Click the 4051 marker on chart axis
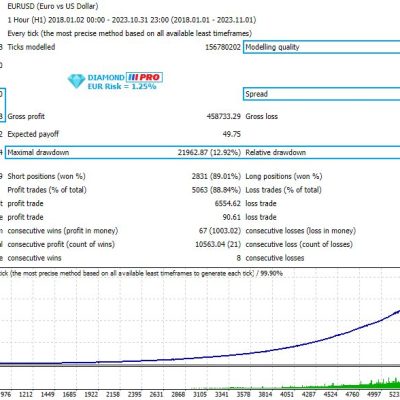The height and width of the screenshot is (400, 400). tap(287, 394)
